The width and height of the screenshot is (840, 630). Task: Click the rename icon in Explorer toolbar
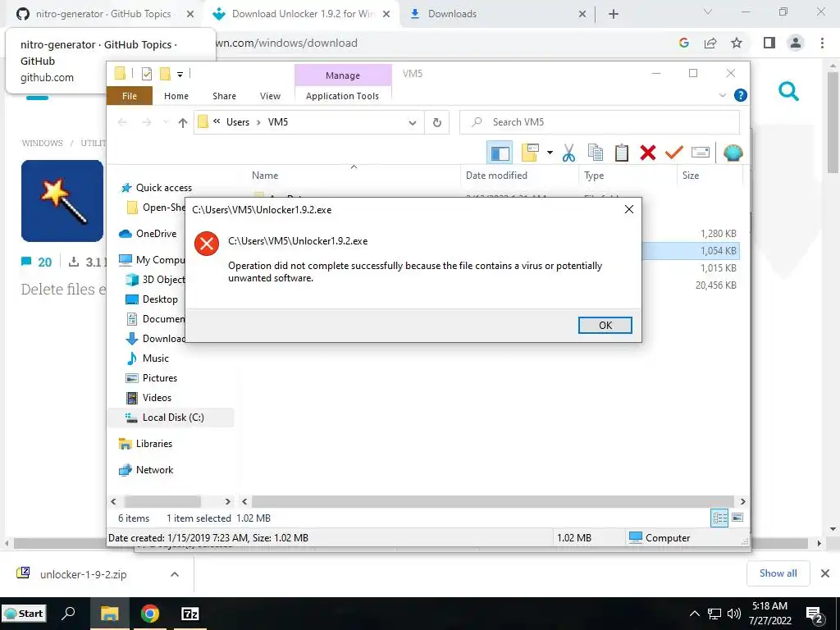701,153
